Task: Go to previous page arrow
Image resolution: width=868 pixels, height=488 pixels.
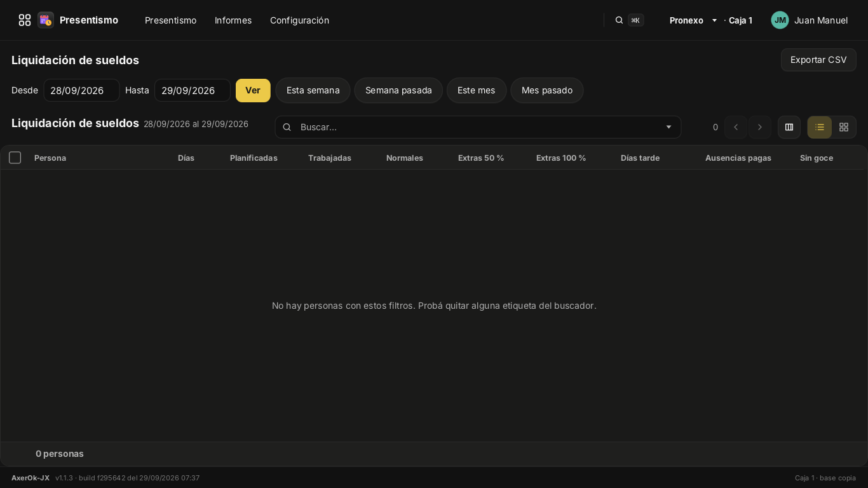Action: tap(736, 127)
